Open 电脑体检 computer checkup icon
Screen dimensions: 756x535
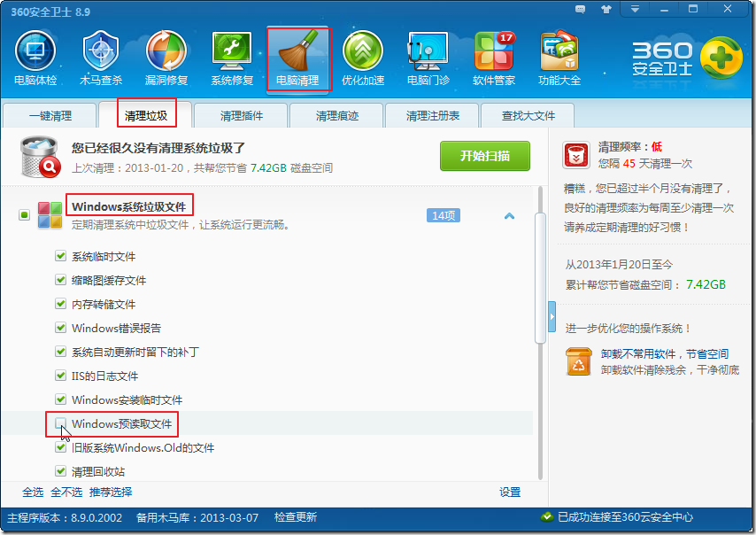35,50
